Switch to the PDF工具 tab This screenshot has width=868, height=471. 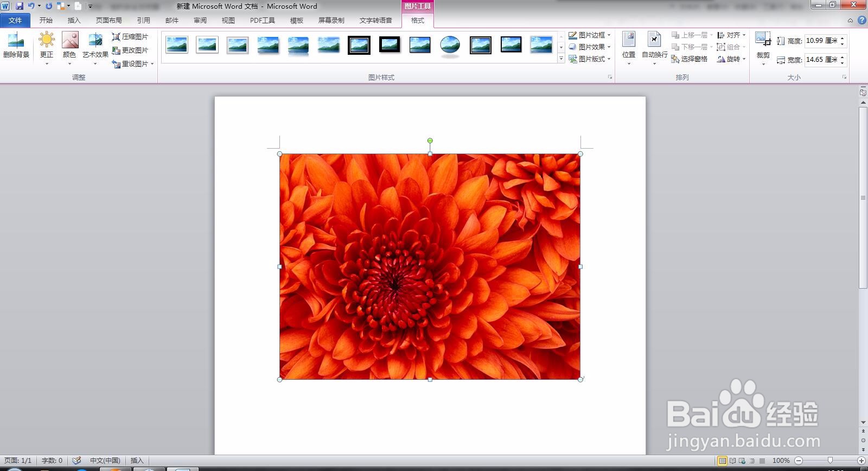263,21
